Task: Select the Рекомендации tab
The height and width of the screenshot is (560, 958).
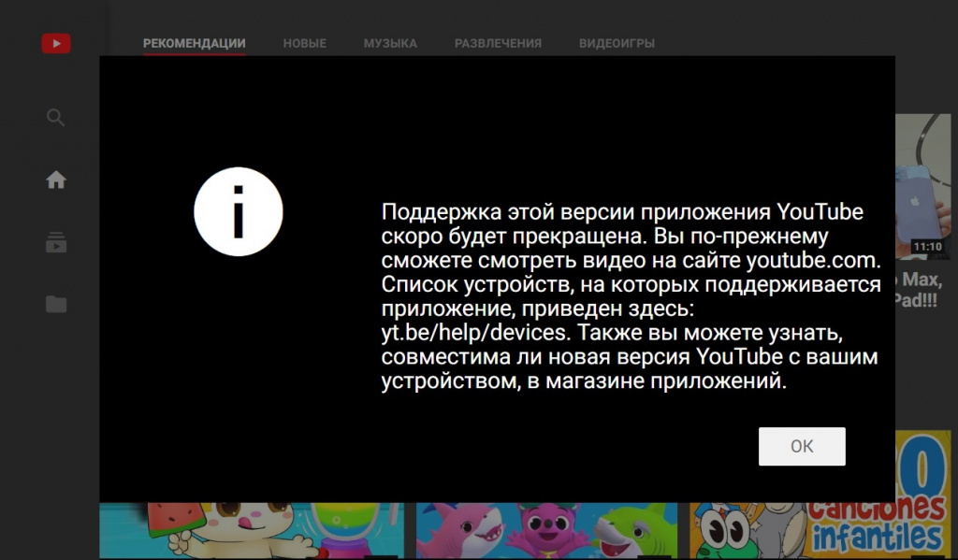Action: [x=194, y=43]
